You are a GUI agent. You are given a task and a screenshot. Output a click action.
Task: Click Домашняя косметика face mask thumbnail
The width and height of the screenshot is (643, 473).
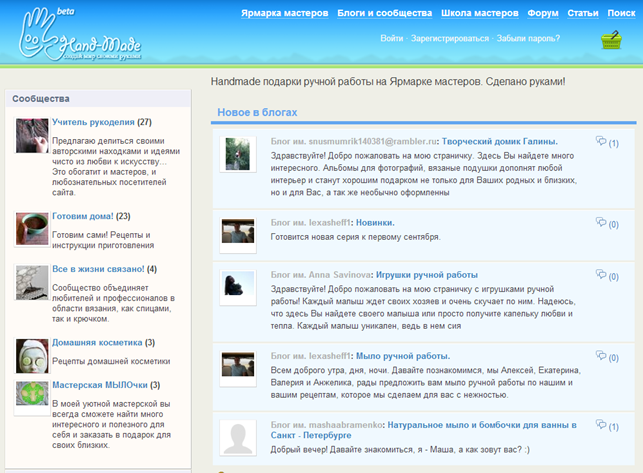click(32, 356)
